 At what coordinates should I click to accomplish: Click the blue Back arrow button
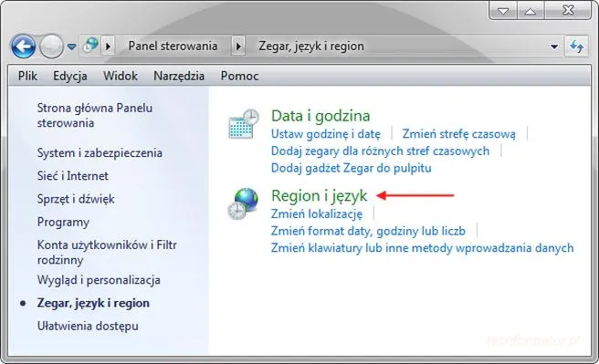coord(24,47)
